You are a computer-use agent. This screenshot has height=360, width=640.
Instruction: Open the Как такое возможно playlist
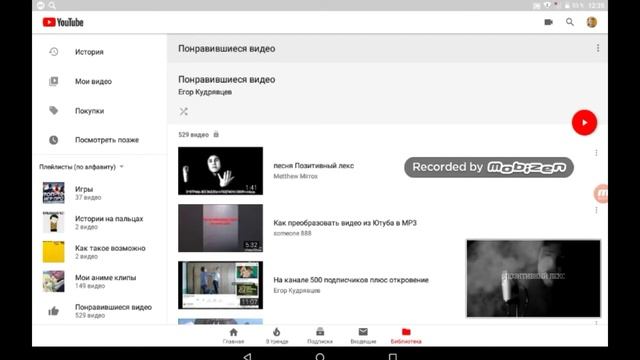(x=100, y=251)
